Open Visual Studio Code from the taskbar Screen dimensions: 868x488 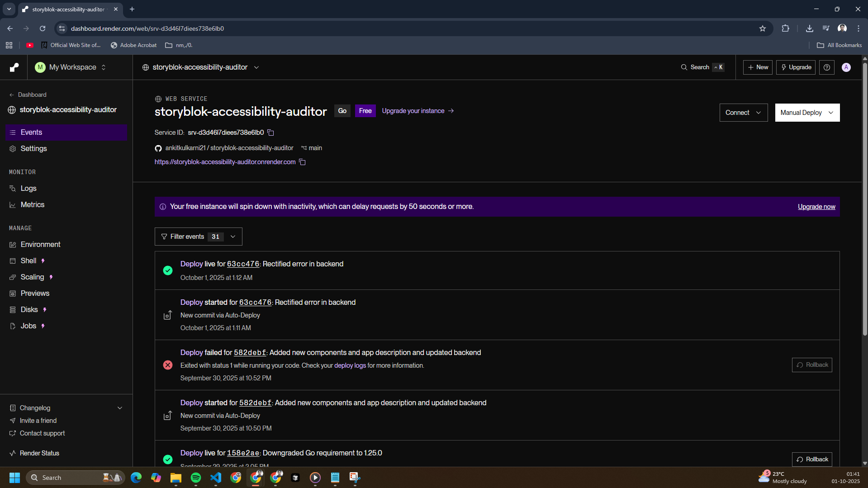[x=216, y=478]
